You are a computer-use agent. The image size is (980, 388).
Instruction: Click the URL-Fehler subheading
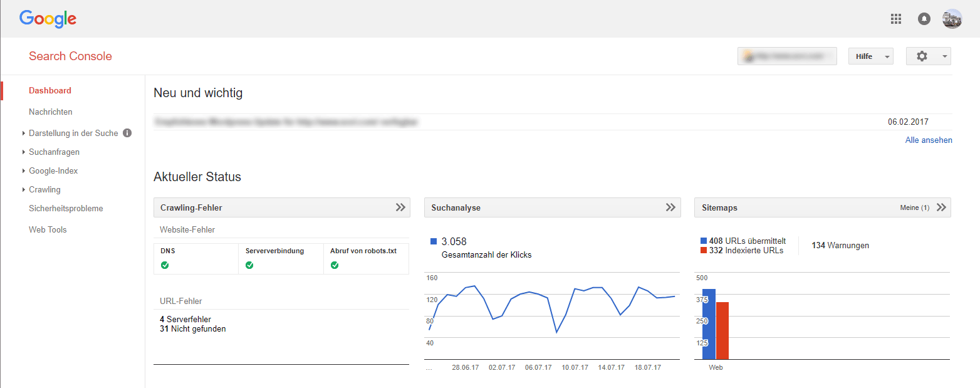(181, 301)
